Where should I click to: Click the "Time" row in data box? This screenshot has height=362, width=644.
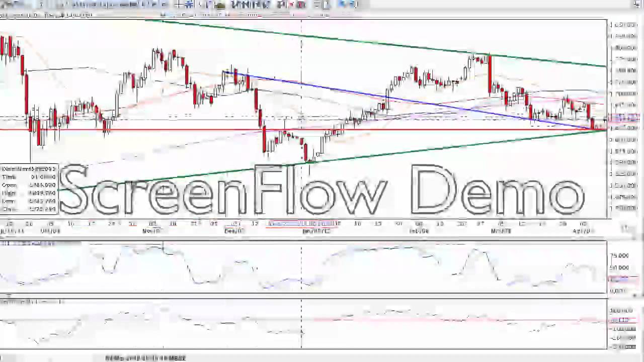tap(29, 177)
